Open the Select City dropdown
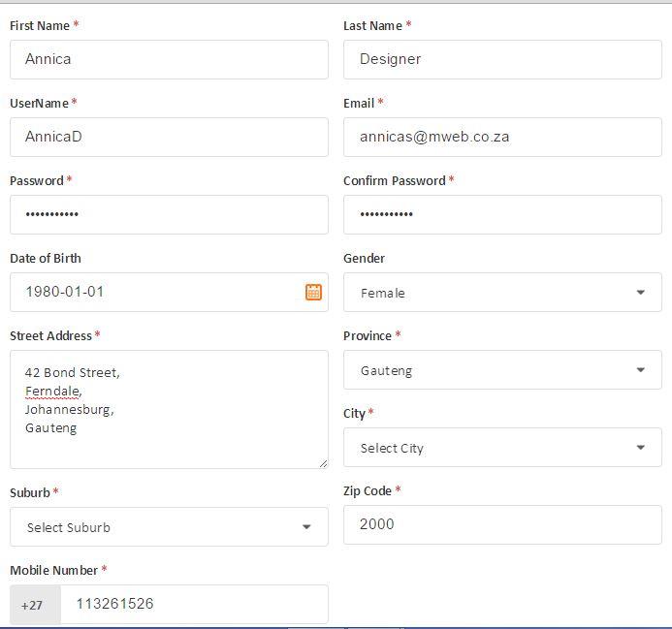Screen dimensions: 672x629 [x=502, y=448]
